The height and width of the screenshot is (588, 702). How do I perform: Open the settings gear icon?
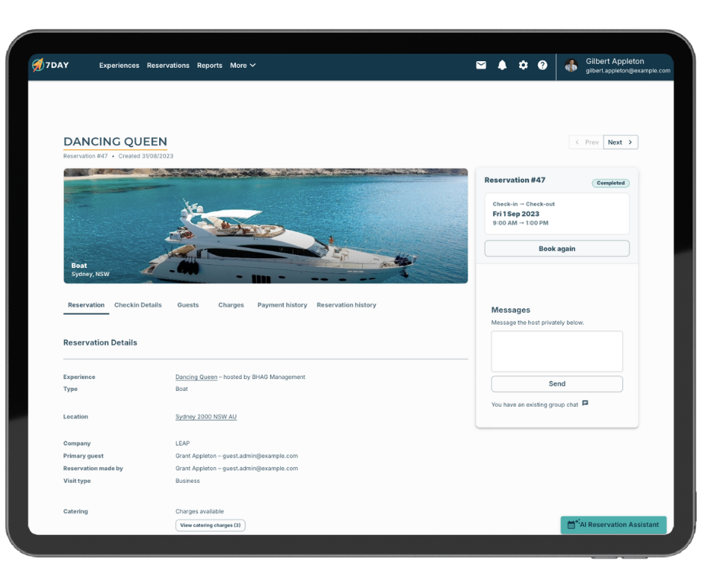click(523, 65)
